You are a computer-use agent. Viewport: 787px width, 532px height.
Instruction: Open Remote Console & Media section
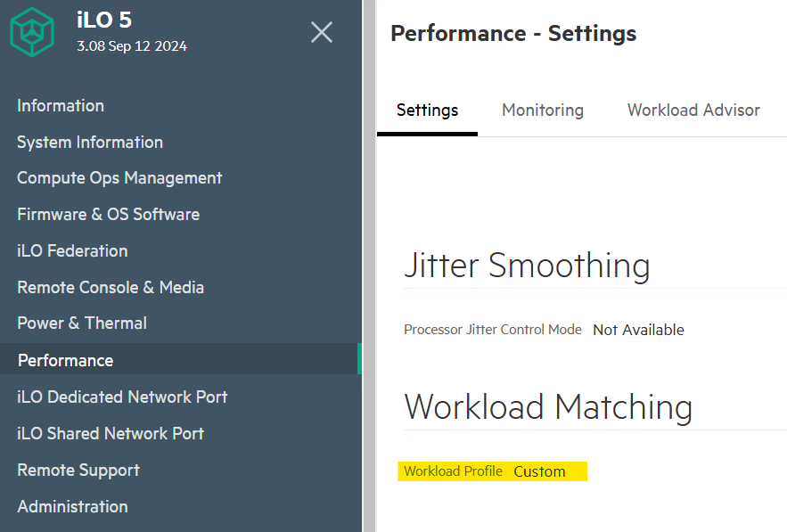click(x=111, y=287)
